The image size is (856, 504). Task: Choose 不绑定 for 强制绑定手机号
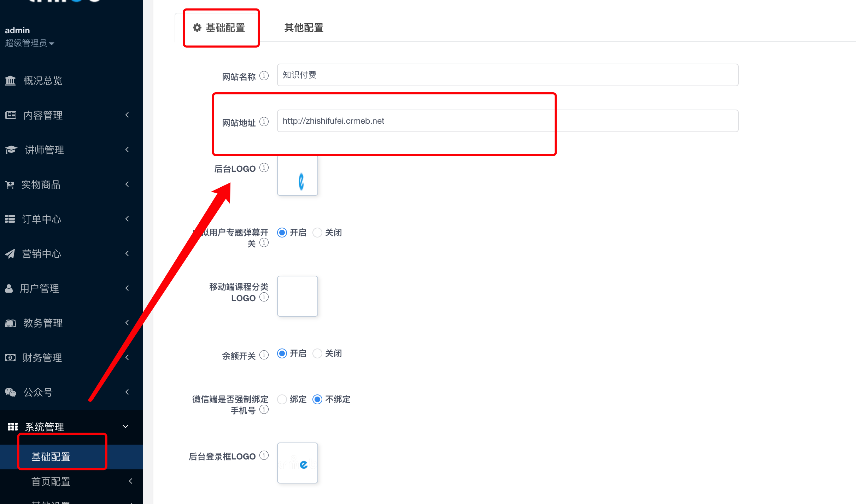point(317,399)
